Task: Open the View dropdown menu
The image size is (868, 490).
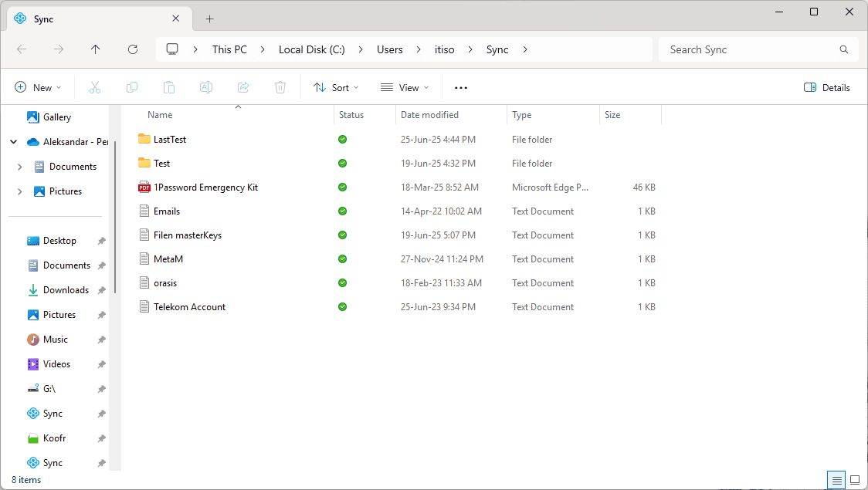Action: (405, 87)
